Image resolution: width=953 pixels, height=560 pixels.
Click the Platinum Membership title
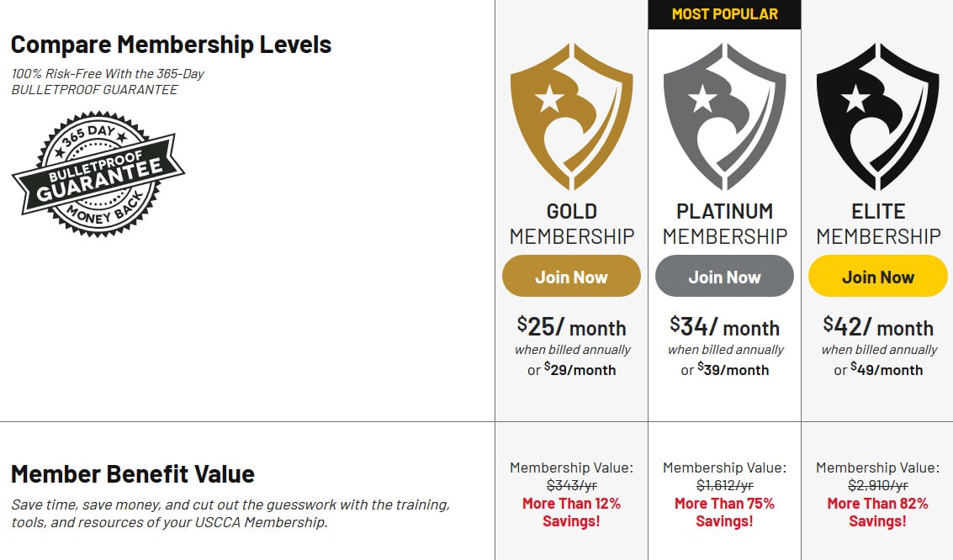point(724,224)
